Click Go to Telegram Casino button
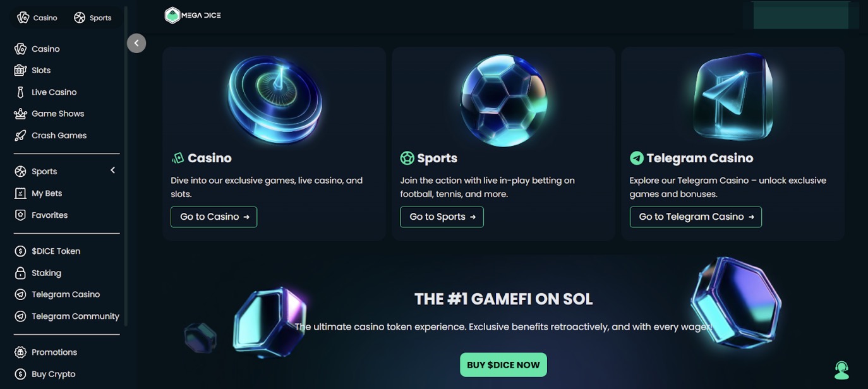 click(x=696, y=217)
